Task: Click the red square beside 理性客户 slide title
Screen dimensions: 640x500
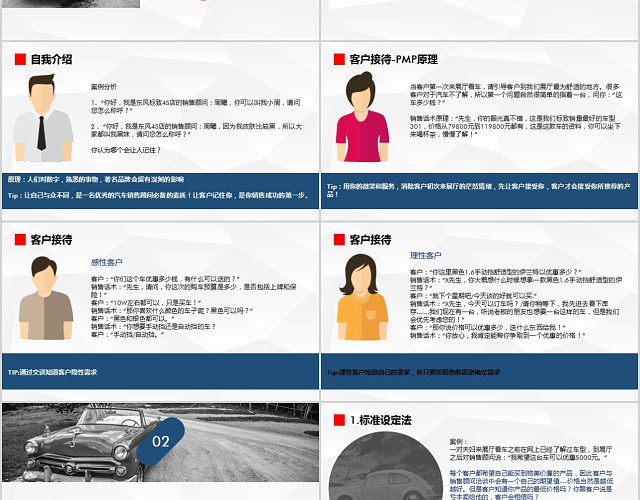Action: point(339,240)
